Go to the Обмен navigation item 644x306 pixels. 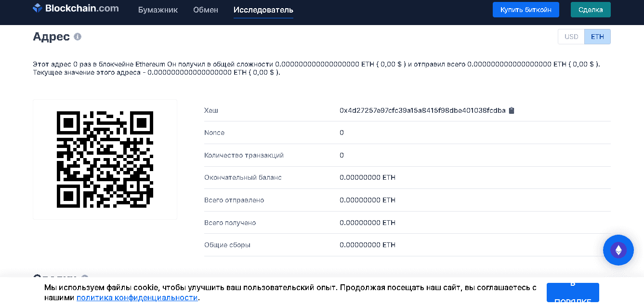[206, 10]
